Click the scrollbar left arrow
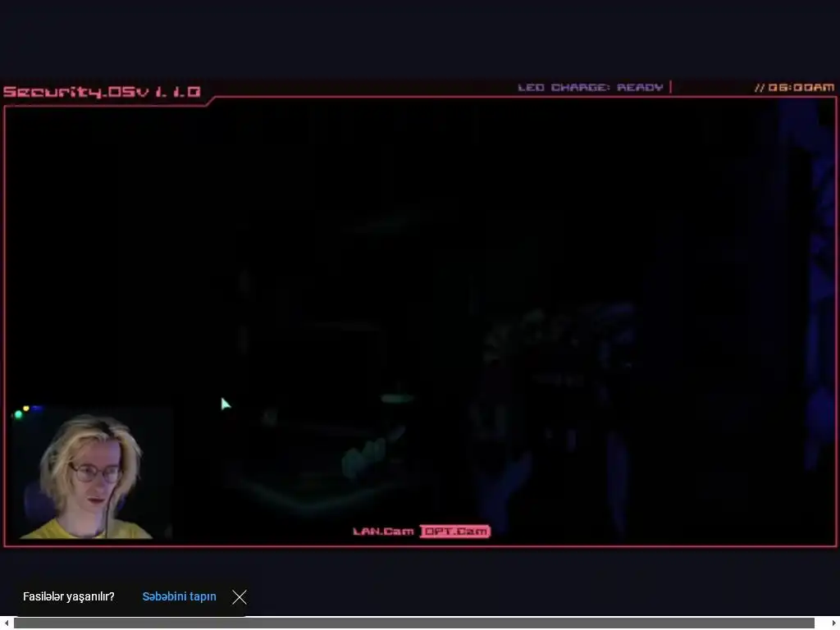Screen dimensions: 840x630 pos(6,623)
